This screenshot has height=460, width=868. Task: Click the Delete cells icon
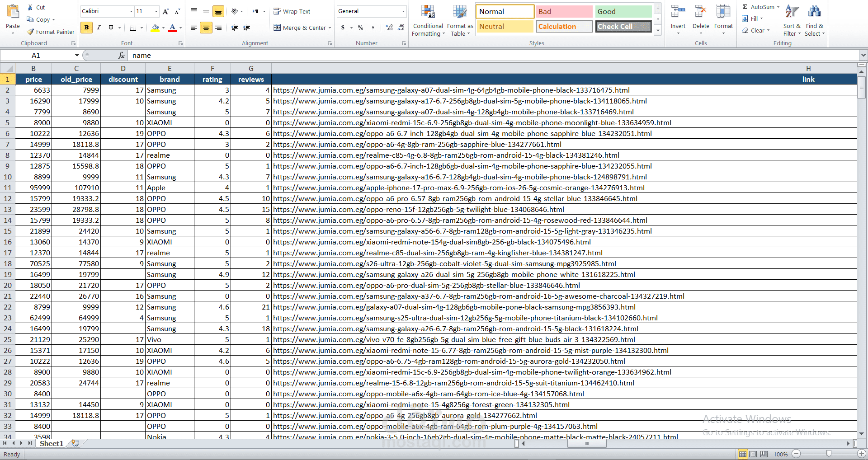click(701, 12)
